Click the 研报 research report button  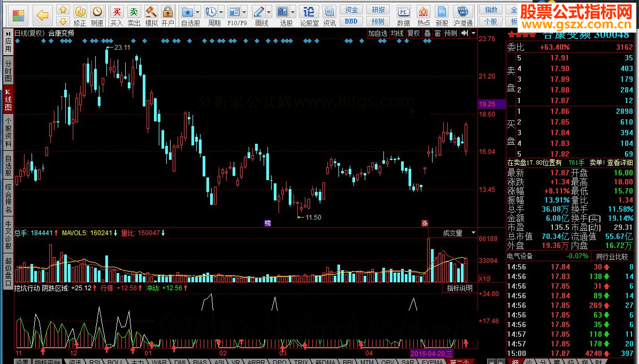378,10
